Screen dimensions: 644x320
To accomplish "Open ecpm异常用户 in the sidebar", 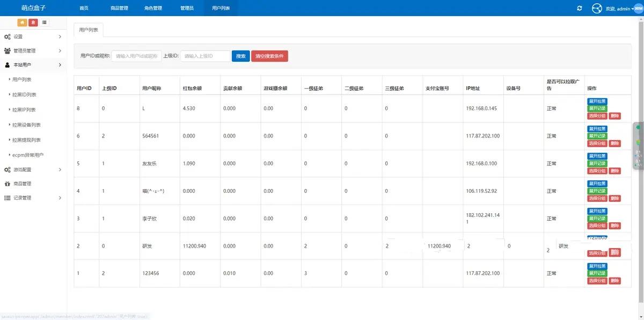I will tap(28, 155).
